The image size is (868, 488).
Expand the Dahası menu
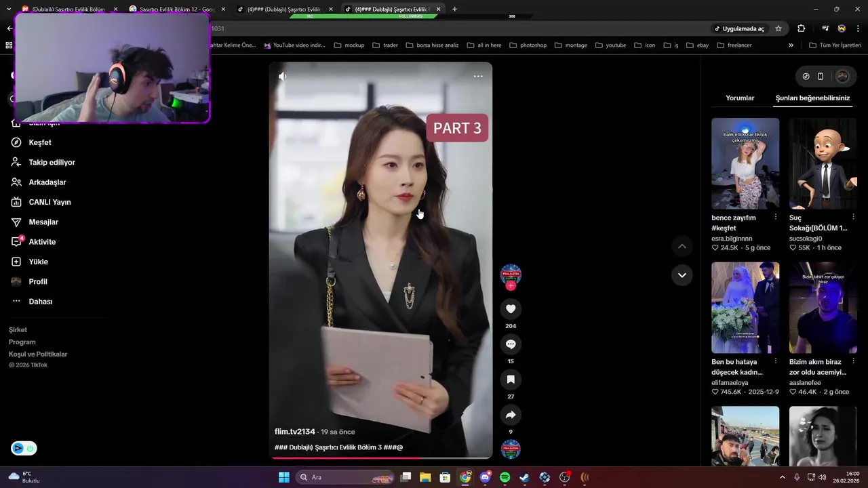31,302
